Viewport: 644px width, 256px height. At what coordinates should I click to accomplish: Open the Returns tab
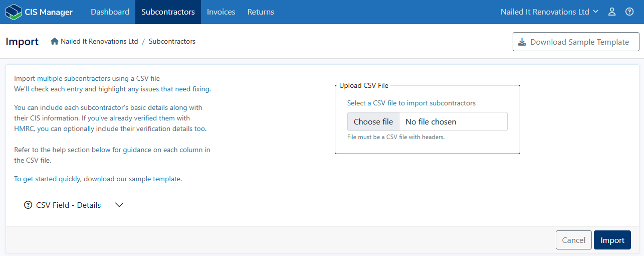[x=261, y=12]
